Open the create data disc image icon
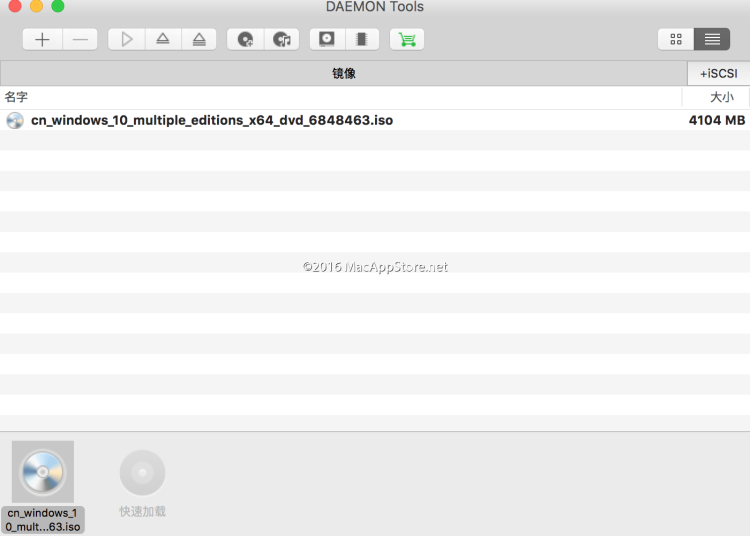Screen dimensions: 750x536 tap(246, 40)
